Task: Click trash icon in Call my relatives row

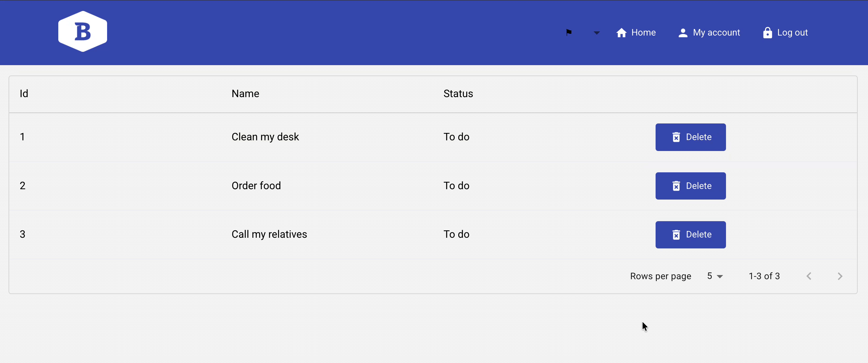Action: (676, 234)
